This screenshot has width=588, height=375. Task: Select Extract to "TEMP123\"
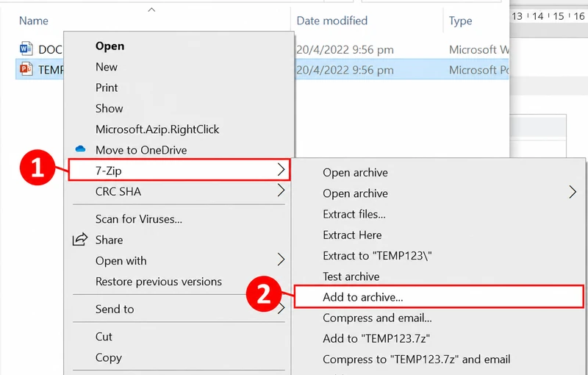(378, 256)
